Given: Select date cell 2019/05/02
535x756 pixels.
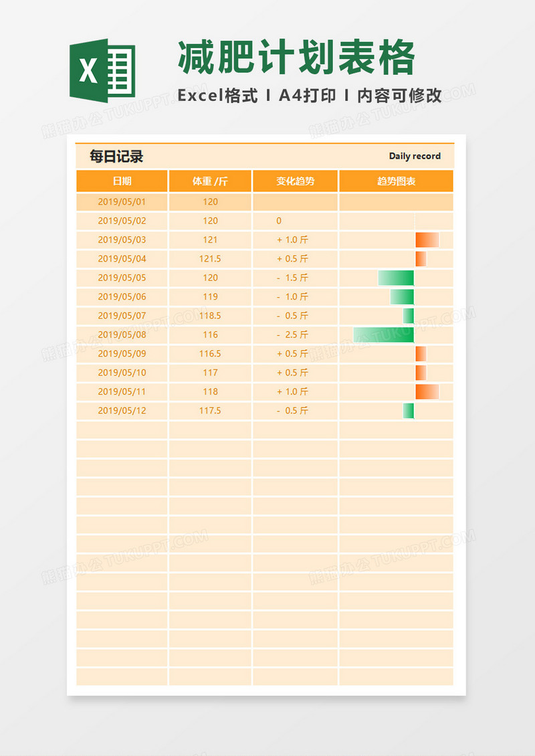Looking at the screenshot, I should pyautogui.click(x=122, y=221).
